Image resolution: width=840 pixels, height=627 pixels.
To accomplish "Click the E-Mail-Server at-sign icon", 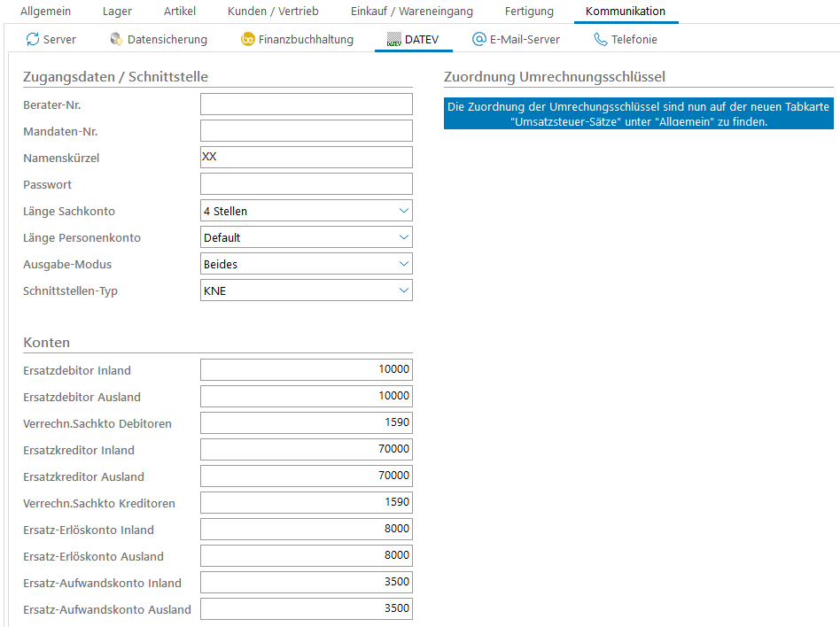I will tap(479, 39).
